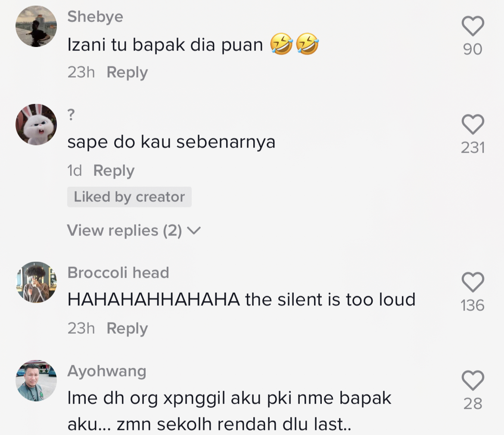The width and height of the screenshot is (504, 435).
Task: Tap the heart on Ayohwang's comment
Action: (473, 381)
